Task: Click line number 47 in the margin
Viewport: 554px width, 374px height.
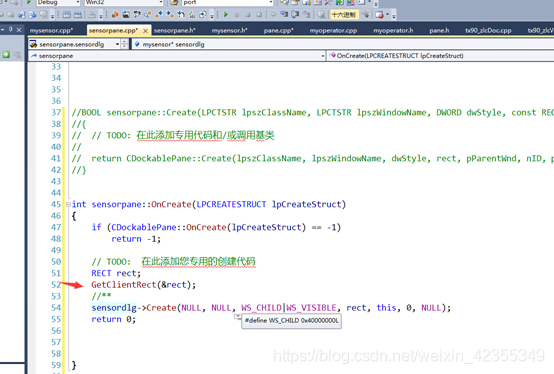Action: [x=56, y=227]
